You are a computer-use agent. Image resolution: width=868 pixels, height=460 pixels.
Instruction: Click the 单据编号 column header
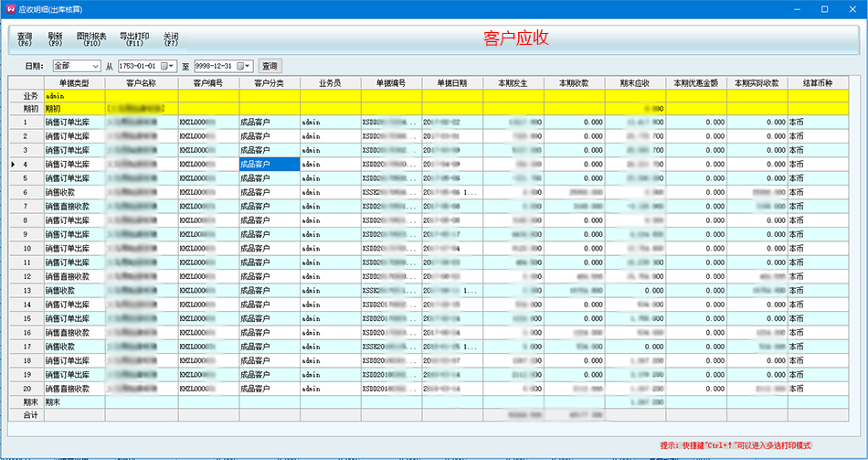pos(391,82)
